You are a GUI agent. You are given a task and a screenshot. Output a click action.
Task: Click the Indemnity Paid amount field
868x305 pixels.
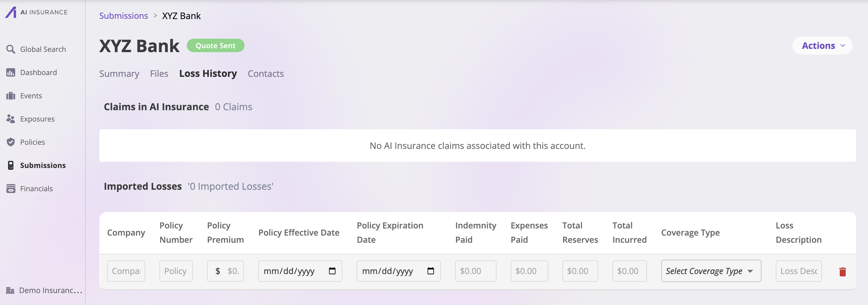(x=475, y=271)
